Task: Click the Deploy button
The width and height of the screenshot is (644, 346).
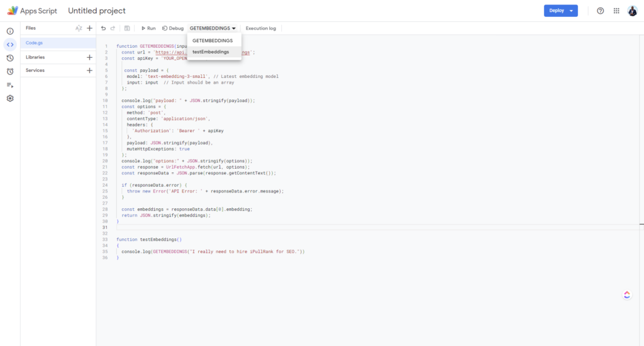Action: tap(557, 11)
